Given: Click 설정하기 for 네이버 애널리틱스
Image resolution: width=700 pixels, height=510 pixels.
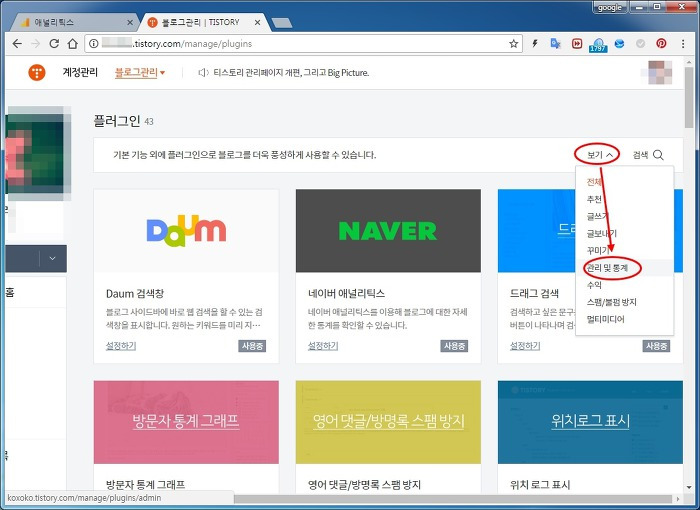Looking at the screenshot, I should coord(323,346).
